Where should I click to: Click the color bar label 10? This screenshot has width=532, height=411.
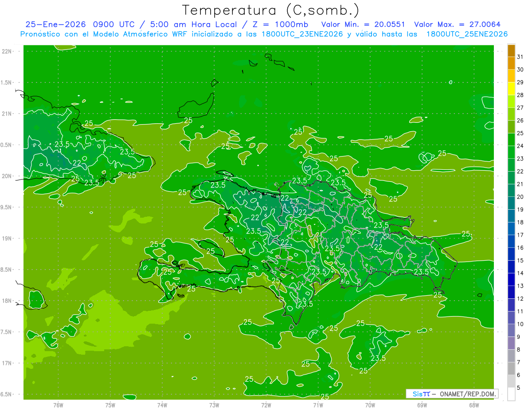(x=520, y=324)
